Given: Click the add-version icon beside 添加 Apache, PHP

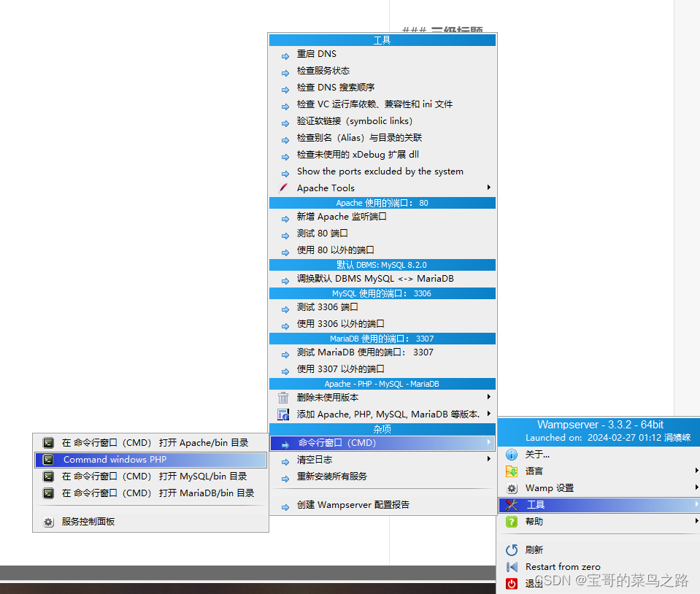Looking at the screenshot, I should pos(283,414).
